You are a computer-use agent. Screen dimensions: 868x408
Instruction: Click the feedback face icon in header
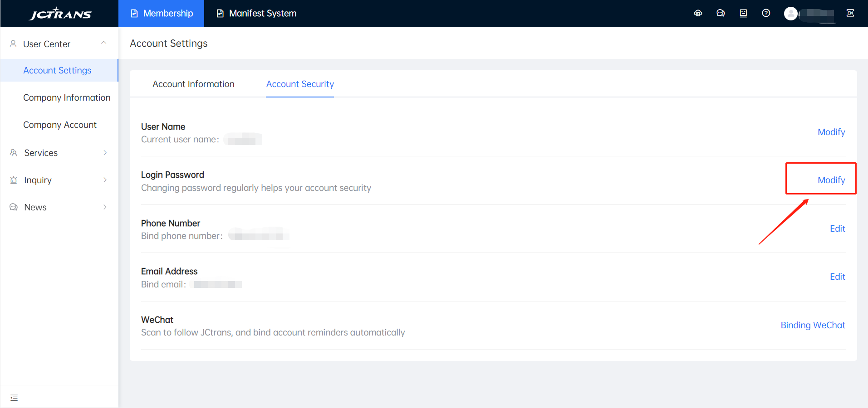[743, 13]
